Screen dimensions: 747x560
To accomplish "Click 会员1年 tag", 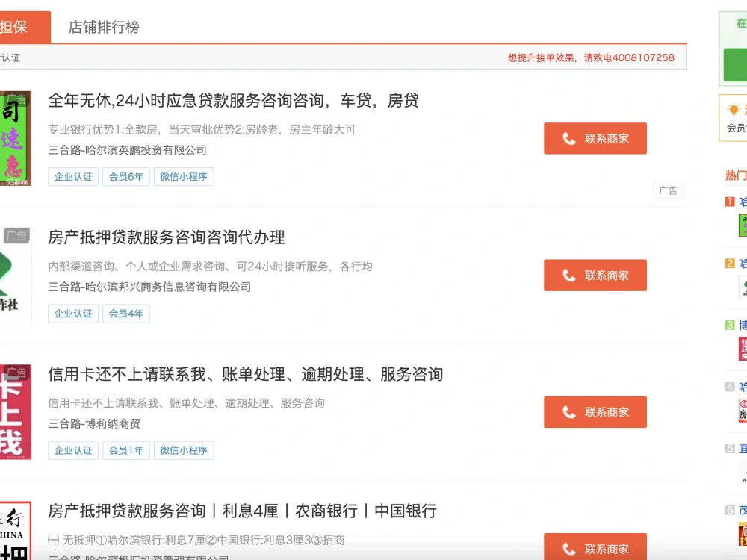I will [x=125, y=450].
